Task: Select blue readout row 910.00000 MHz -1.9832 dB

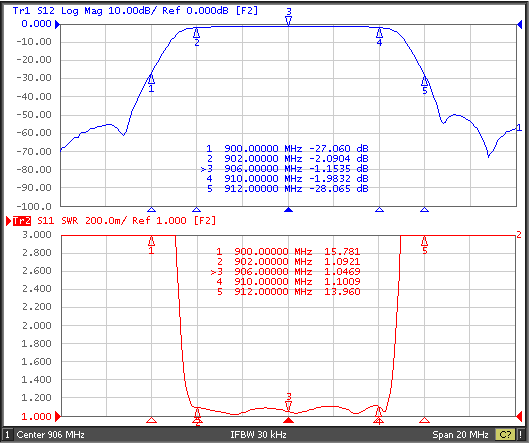Action: [287, 178]
